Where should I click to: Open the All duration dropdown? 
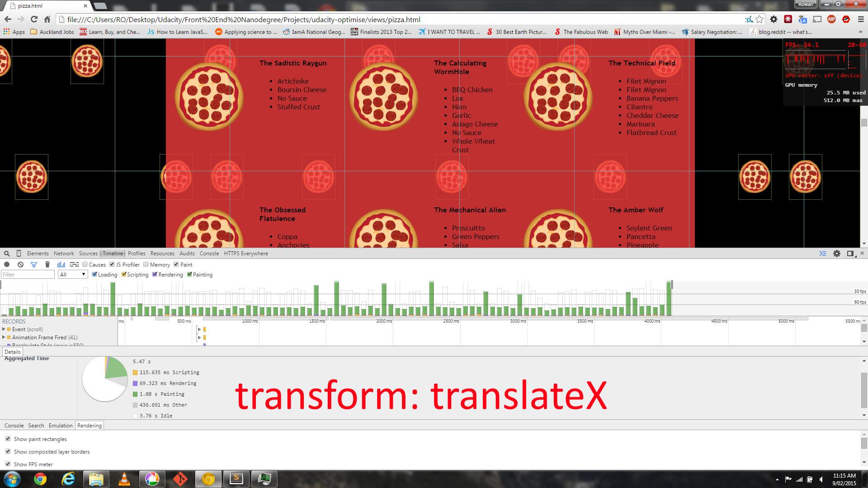tap(72, 274)
